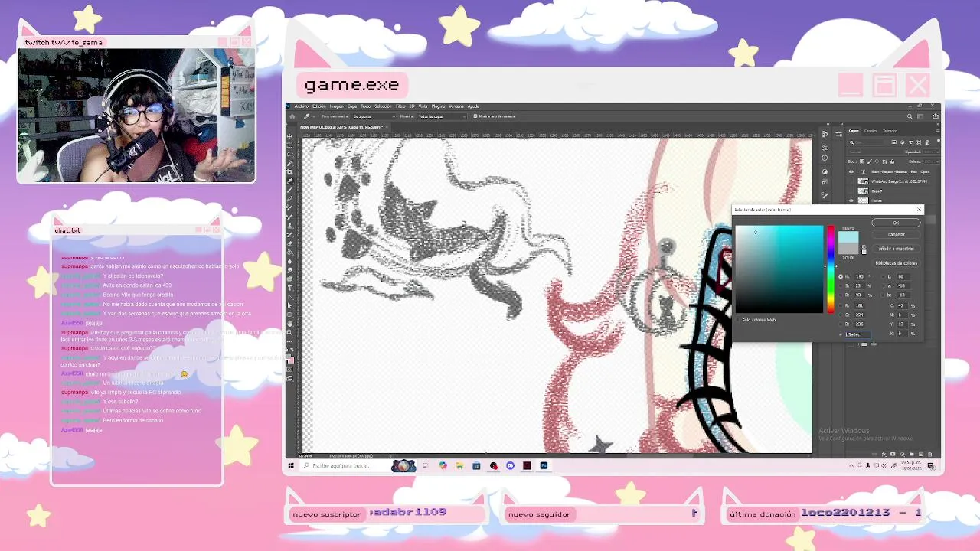This screenshot has width=980, height=551.
Task: Select the Zoom tool in the toolbar
Action: point(289,332)
